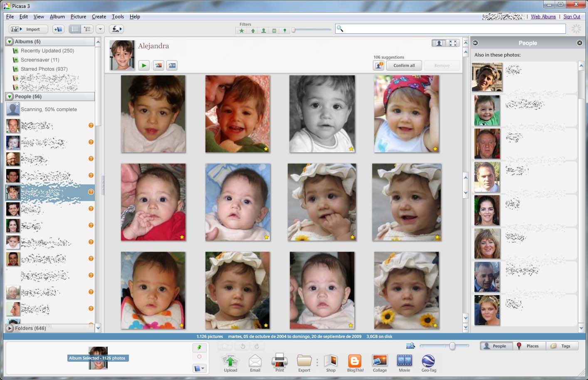Image resolution: width=588 pixels, height=380 pixels.
Task: Click the Geo-Tag icon
Action: (x=428, y=362)
